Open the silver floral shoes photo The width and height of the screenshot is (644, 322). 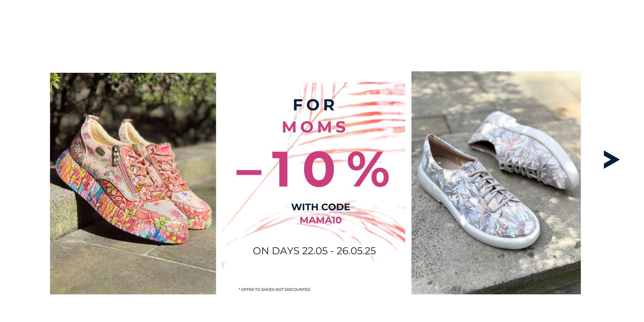point(496,183)
